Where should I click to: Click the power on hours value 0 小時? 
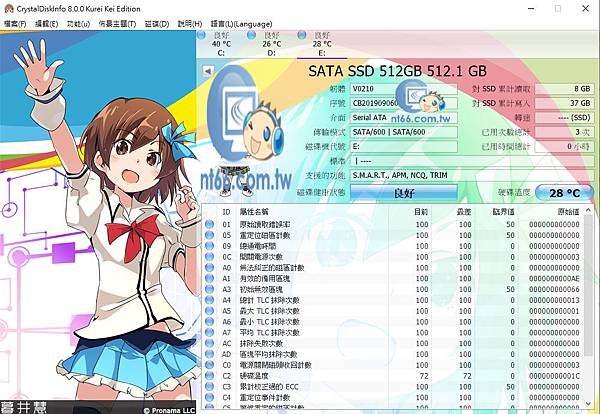click(x=564, y=147)
